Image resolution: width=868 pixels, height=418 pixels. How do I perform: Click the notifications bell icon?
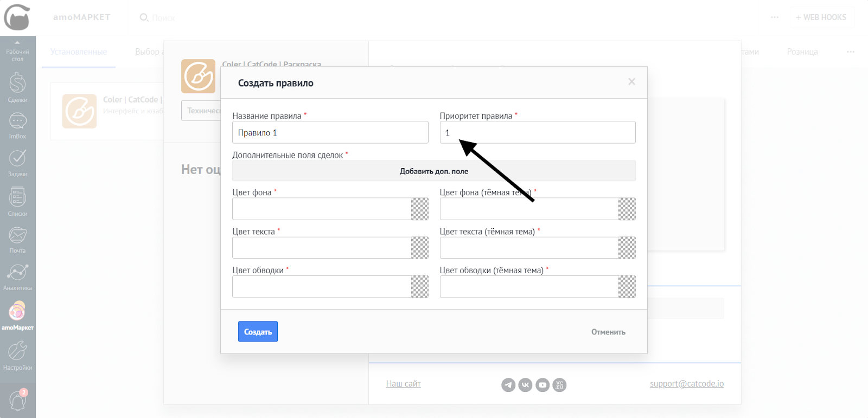(x=17, y=401)
